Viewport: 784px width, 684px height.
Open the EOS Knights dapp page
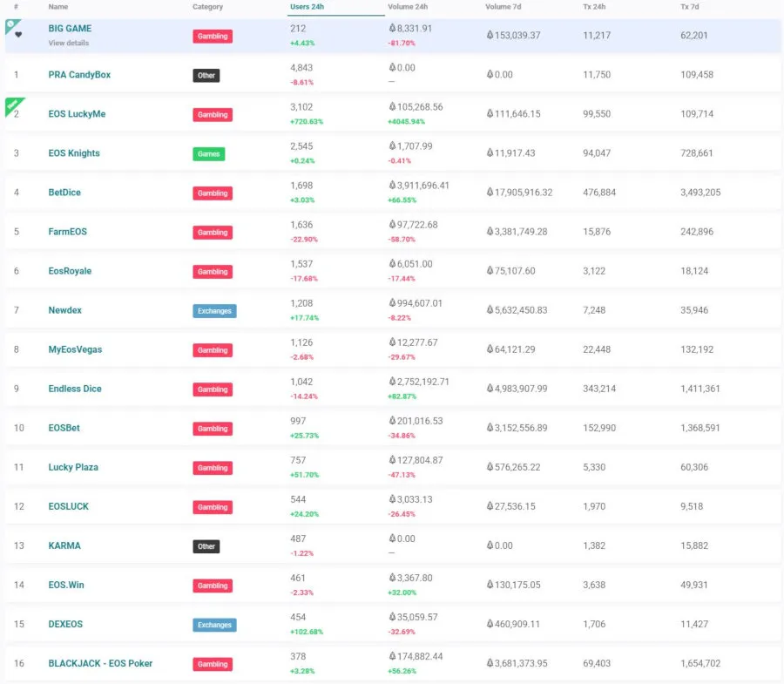pyautogui.click(x=74, y=153)
